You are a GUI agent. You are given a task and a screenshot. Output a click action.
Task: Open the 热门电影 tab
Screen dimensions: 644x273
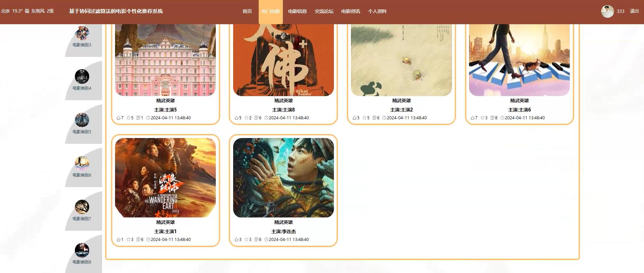(271, 11)
